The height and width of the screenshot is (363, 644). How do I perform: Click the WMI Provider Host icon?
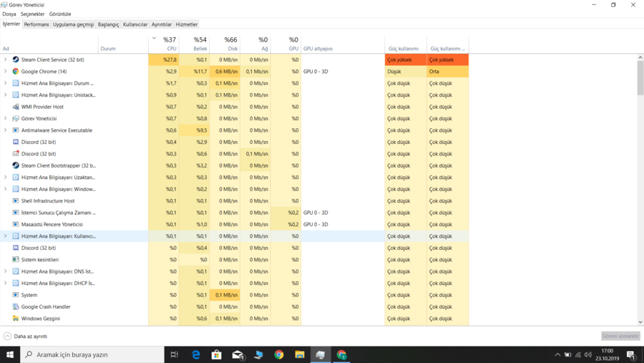(x=16, y=107)
